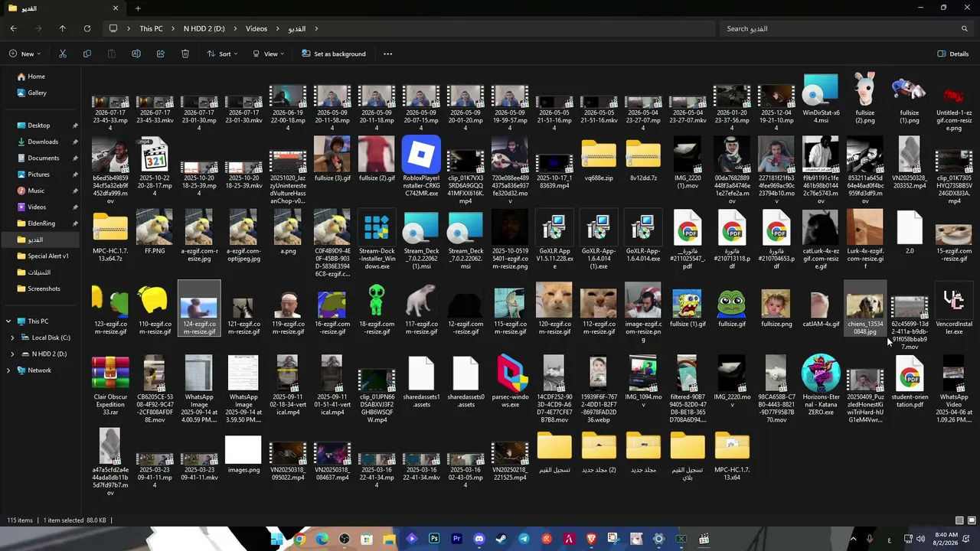Click the Copy icon in the toolbar
Image resolution: width=980 pixels, height=551 pixels.
coord(87,54)
